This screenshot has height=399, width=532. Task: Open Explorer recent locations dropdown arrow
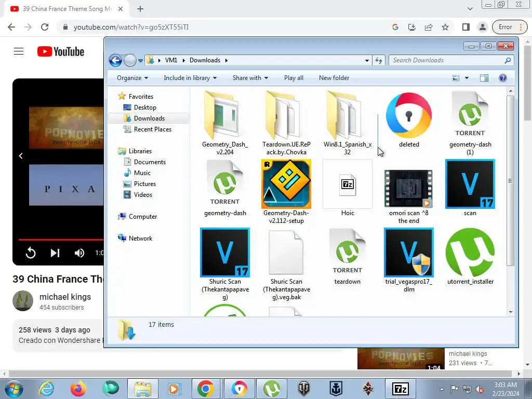click(140, 61)
